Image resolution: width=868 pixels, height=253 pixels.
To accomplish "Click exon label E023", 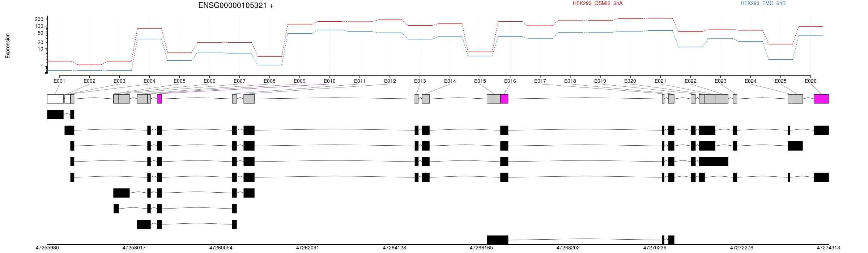I will coord(720,81).
